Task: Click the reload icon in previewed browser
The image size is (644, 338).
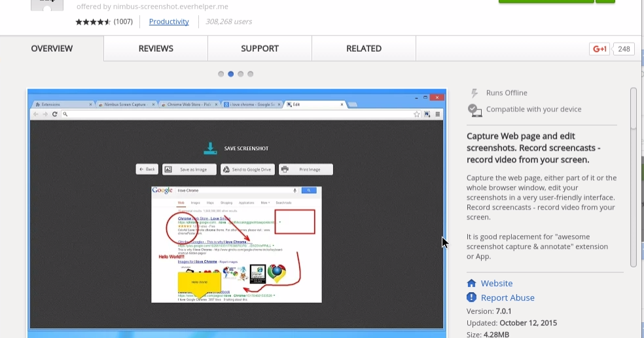Action: click(x=54, y=115)
